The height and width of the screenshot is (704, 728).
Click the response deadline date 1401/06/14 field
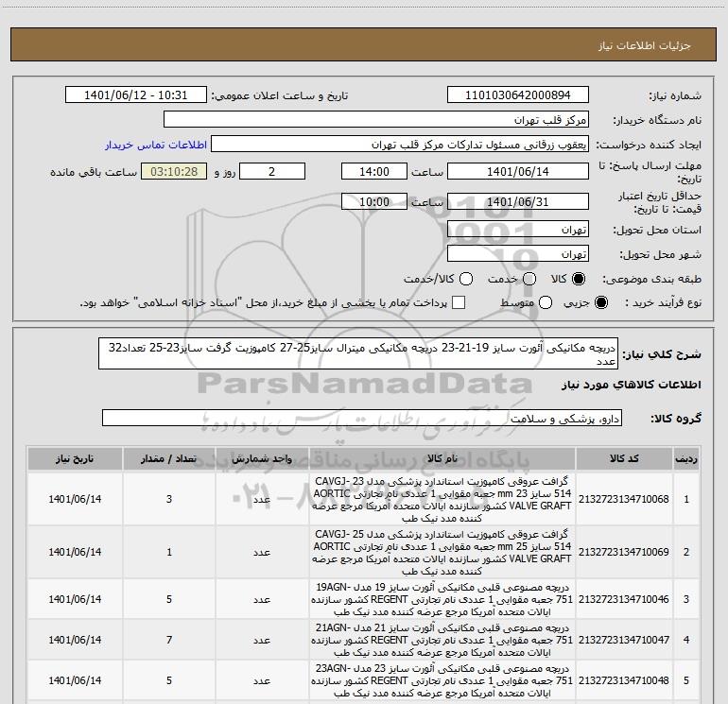point(518,171)
